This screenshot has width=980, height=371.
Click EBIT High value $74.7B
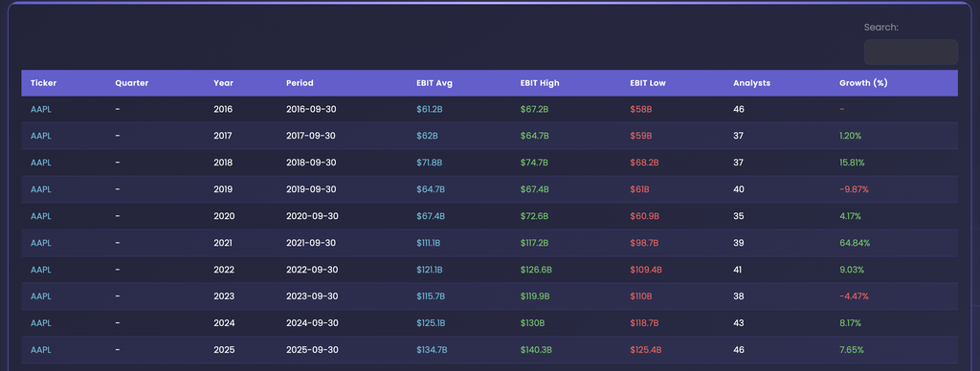[x=534, y=163]
